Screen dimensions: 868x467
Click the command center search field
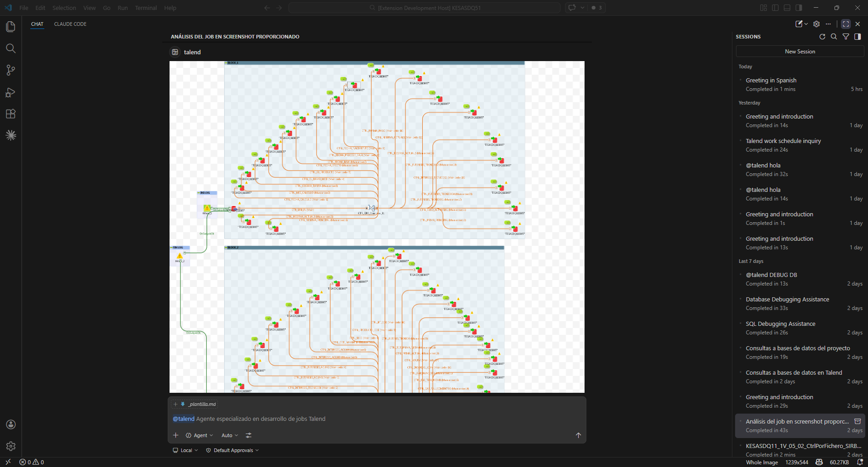[425, 8]
